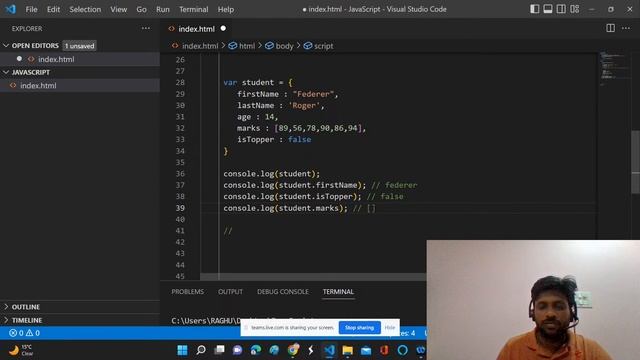Toggle primary side bar layout icon
The width and height of the screenshot is (640, 360).
click(534, 9)
